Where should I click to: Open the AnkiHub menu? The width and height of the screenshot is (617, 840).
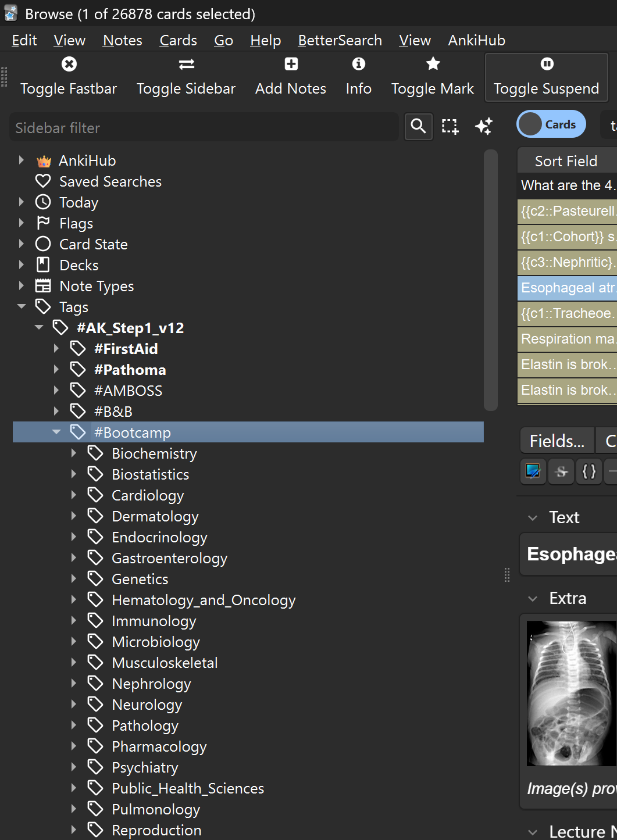476,40
